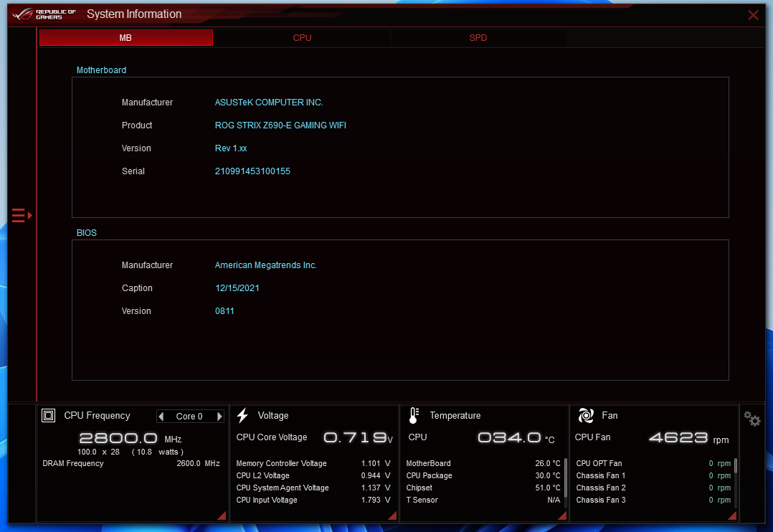Click the Motherboard section heading
The width and height of the screenshot is (773, 532).
(x=101, y=70)
